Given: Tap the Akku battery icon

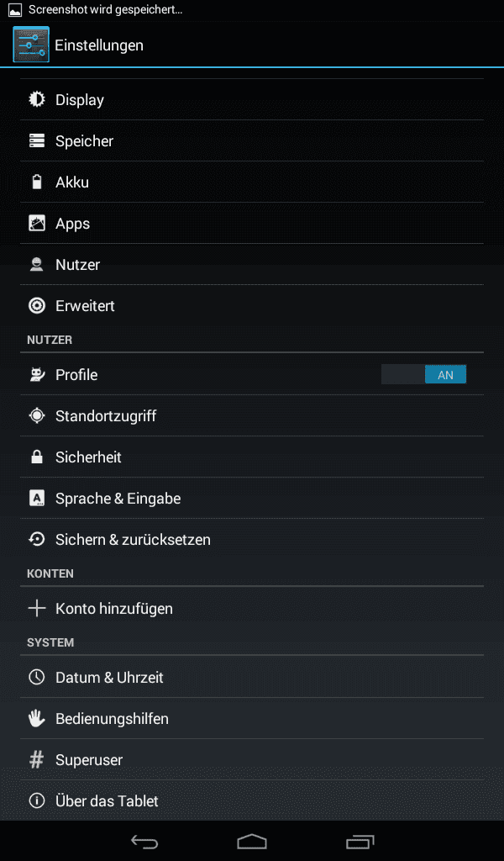Looking at the screenshot, I should click(x=37, y=182).
